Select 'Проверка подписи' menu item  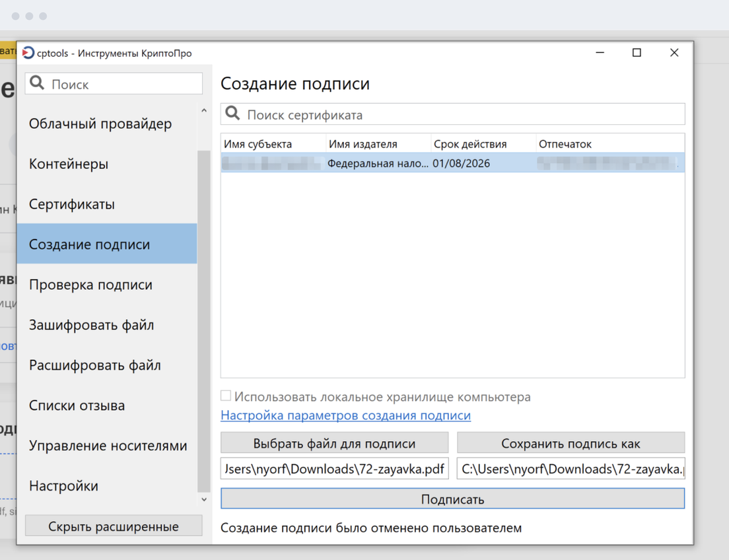click(90, 285)
